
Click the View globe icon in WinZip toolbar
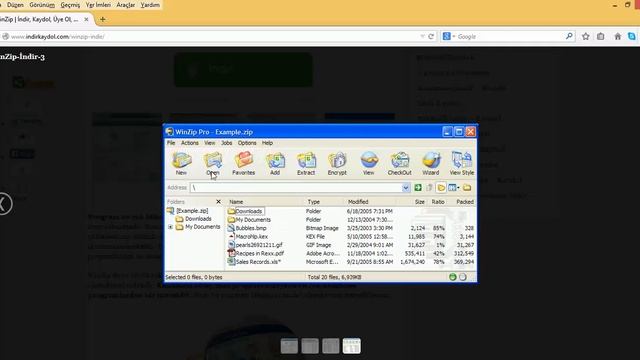(369, 163)
